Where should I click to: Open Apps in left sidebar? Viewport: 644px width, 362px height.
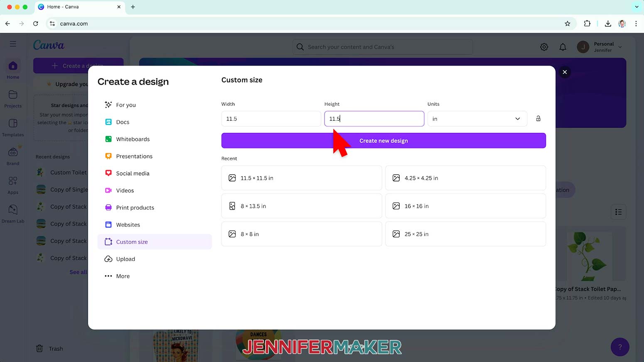pos(13,185)
